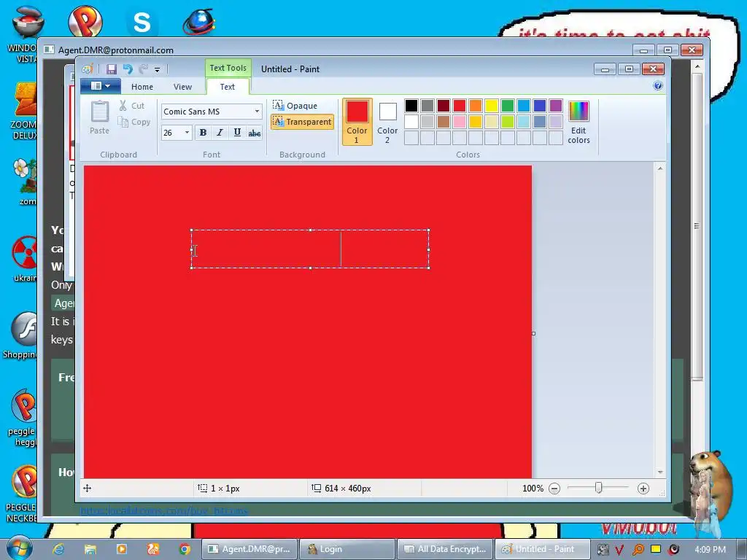Select the Color 1 foreground button

[357, 122]
